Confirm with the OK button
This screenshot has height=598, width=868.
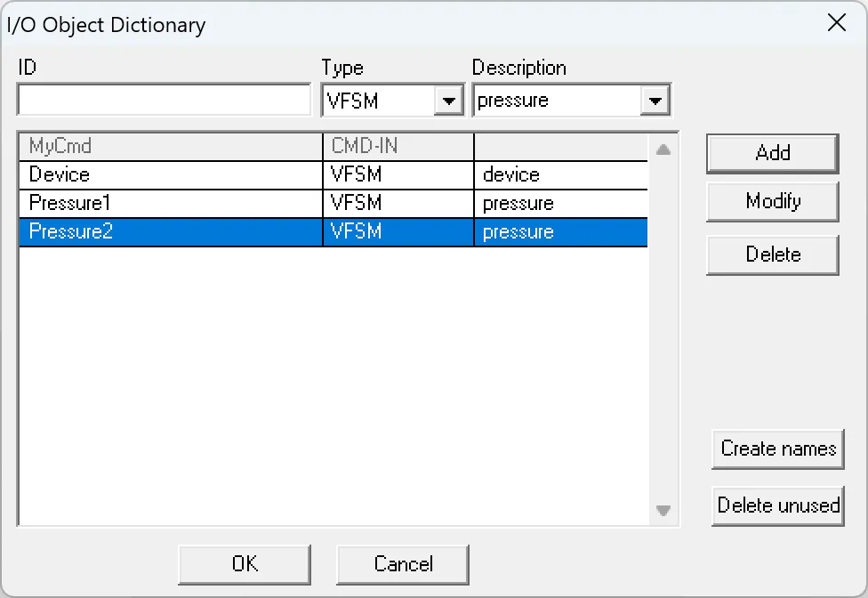pos(245,563)
